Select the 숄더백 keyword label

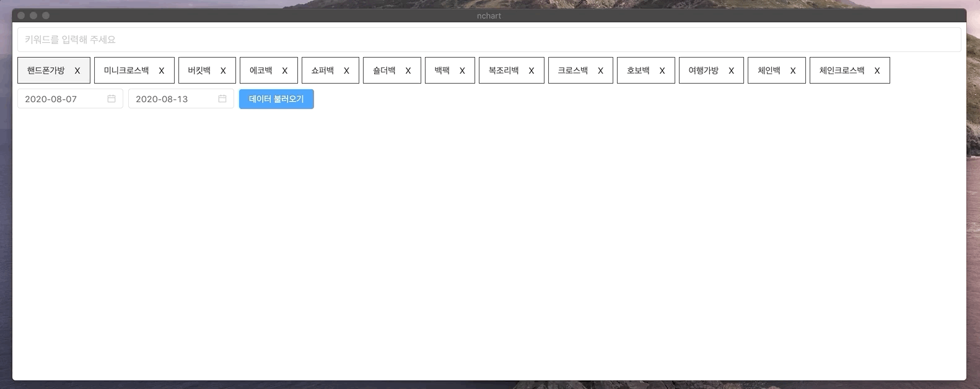[x=384, y=71]
